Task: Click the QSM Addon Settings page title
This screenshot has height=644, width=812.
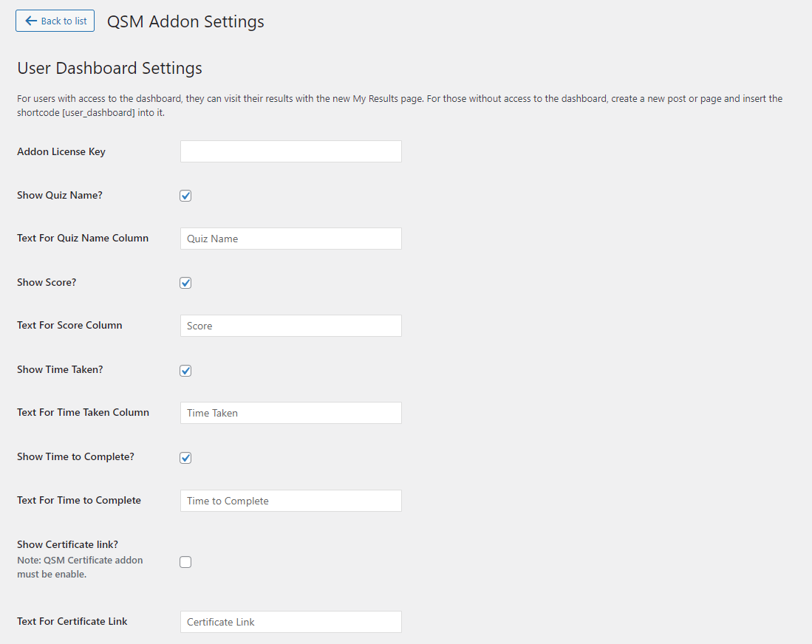Action: (x=185, y=21)
